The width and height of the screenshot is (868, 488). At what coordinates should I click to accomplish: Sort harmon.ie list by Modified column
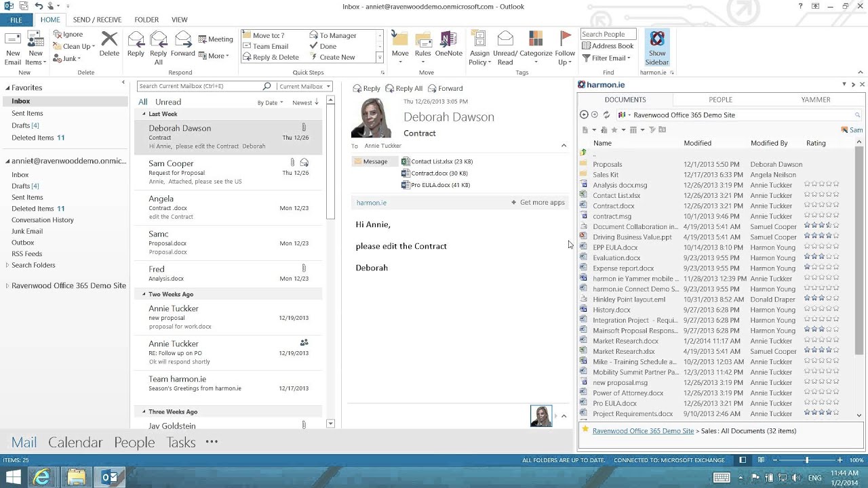[x=697, y=143]
